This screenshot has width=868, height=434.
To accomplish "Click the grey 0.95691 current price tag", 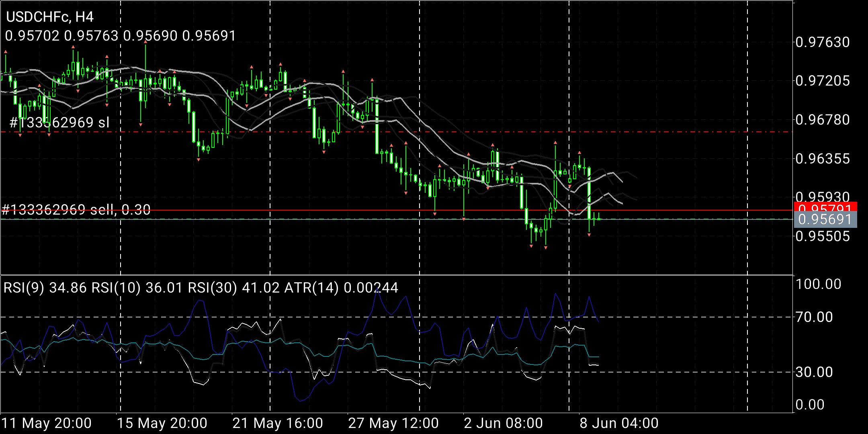I will click(x=825, y=219).
